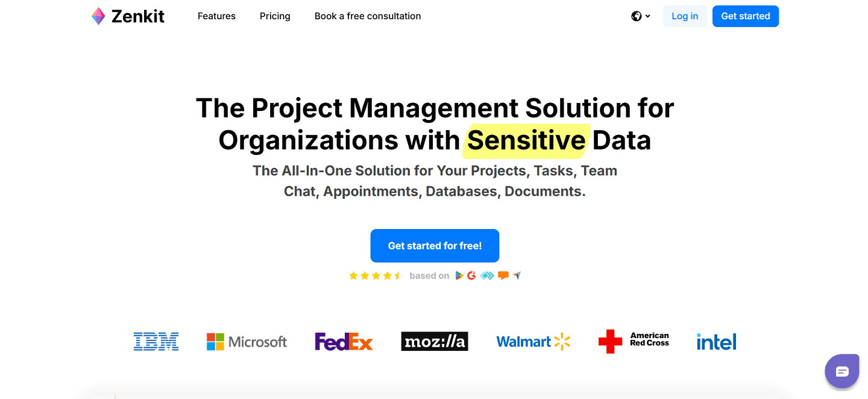This screenshot has width=868, height=399.
Task: Click the language globe icon
Action: click(x=637, y=16)
